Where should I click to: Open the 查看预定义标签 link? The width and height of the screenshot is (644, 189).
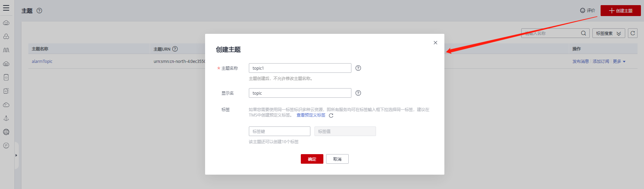tap(311, 115)
